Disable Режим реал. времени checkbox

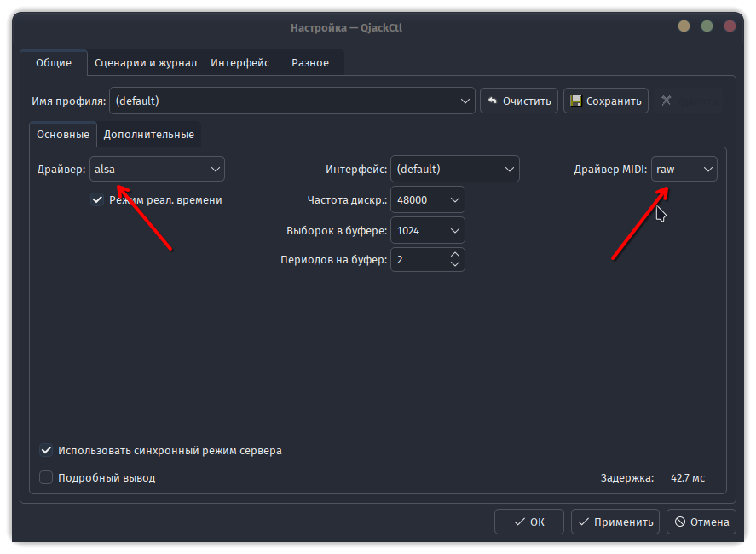(97, 199)
